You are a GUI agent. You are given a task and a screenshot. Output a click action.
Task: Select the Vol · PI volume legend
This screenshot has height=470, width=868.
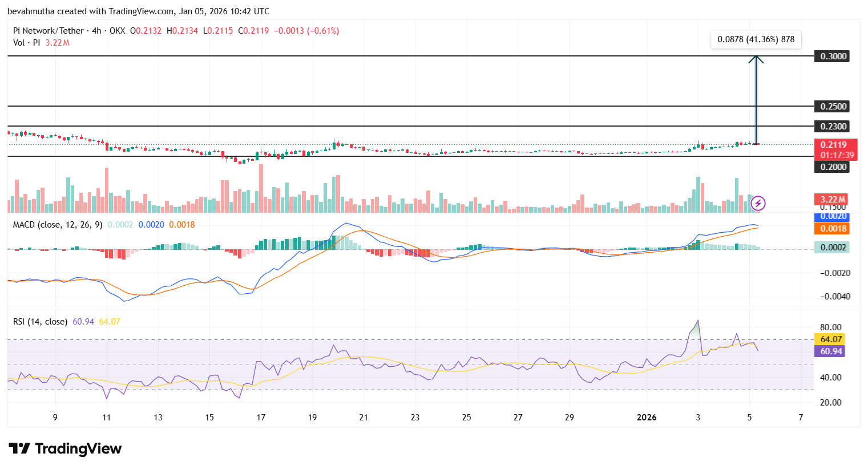pyautogui.click(x=27, y=43)
